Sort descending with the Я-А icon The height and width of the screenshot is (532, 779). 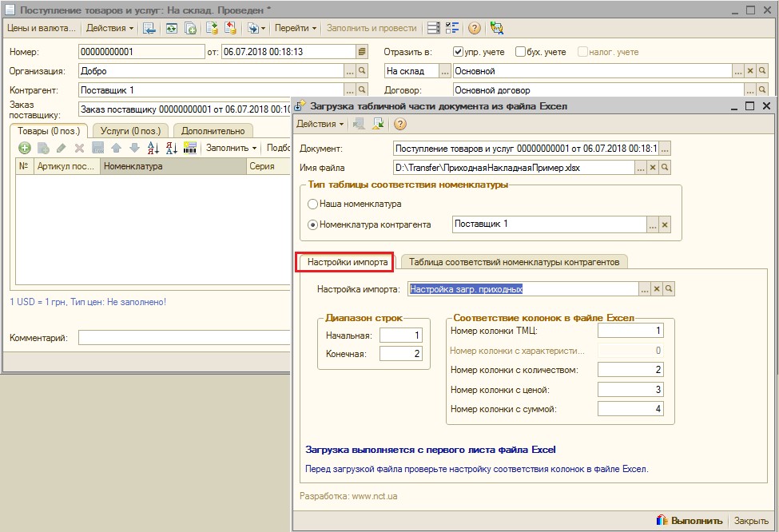pos(172,148)
